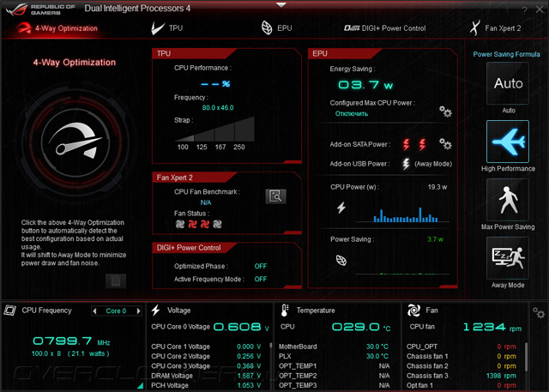Click the PCH Voltage row
The image size is (549, 392).
[207, 385]
